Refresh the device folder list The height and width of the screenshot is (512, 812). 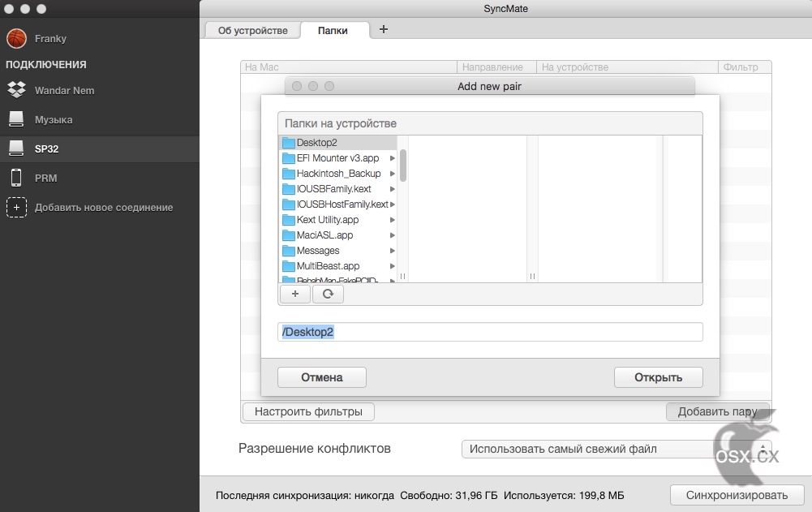328,294
